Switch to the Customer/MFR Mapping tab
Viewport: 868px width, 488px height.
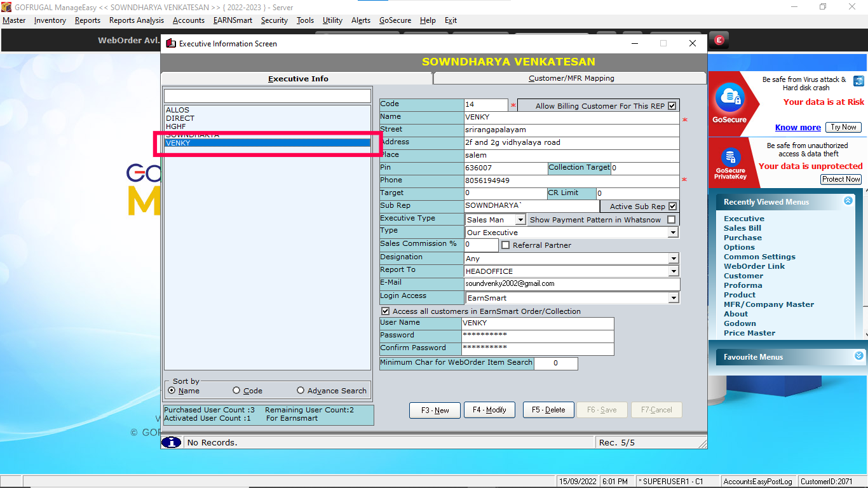(x=571, y=78)
